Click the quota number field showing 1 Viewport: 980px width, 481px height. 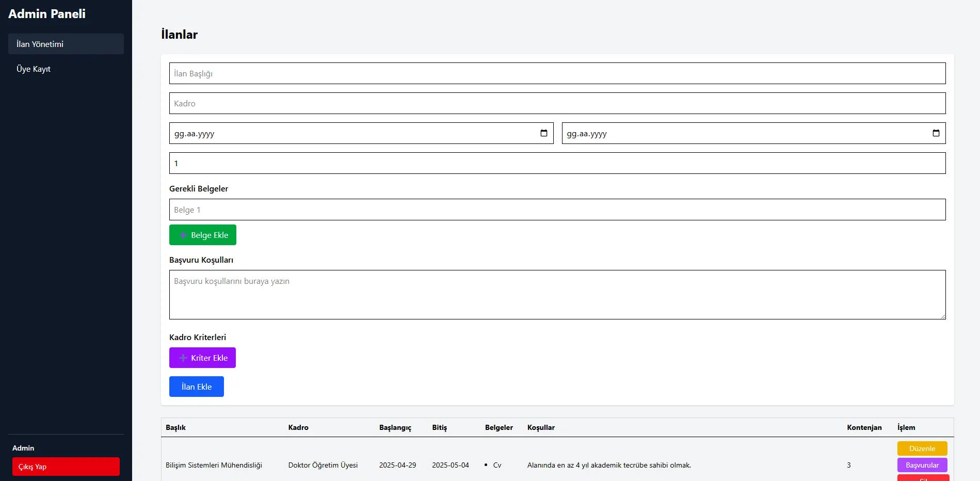coord(557,163)
